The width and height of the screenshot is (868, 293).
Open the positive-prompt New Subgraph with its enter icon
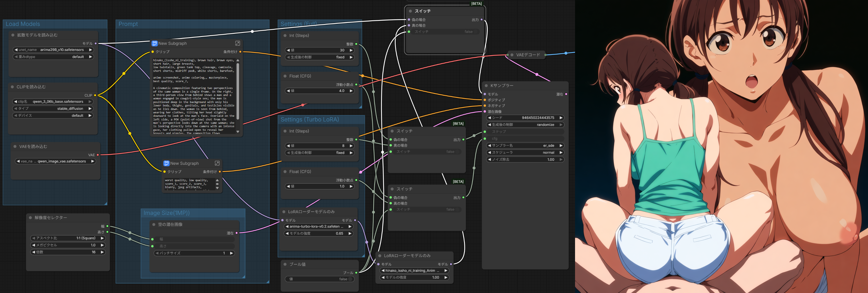pos(237,43)
